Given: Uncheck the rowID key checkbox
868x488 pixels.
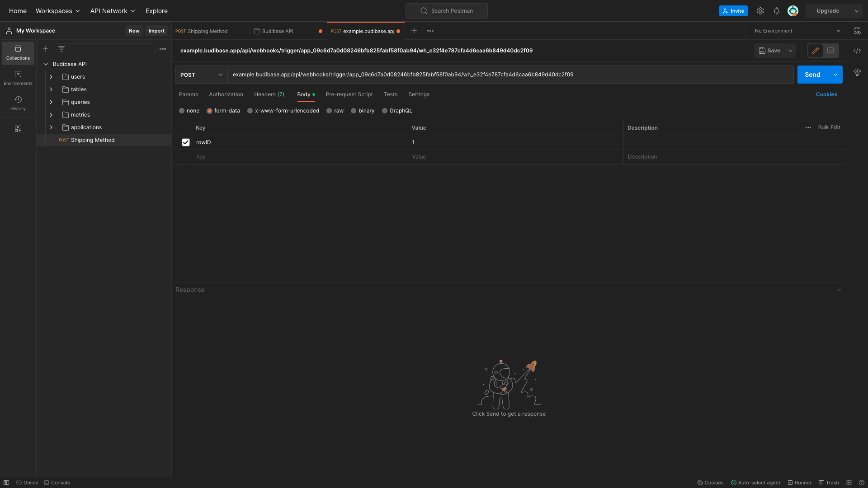Looking at the screenshot, I should tap(186, 142).
